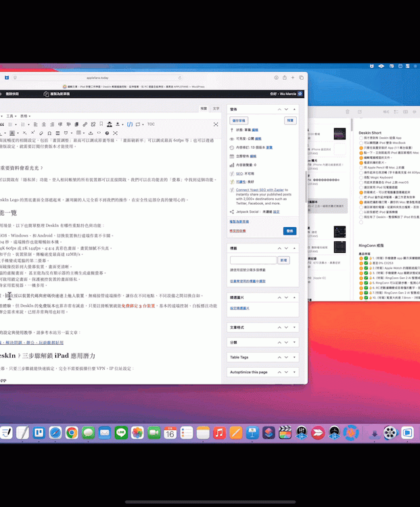Open Trello from the Dock
The image size is (420, 507).
click(40, 432)
